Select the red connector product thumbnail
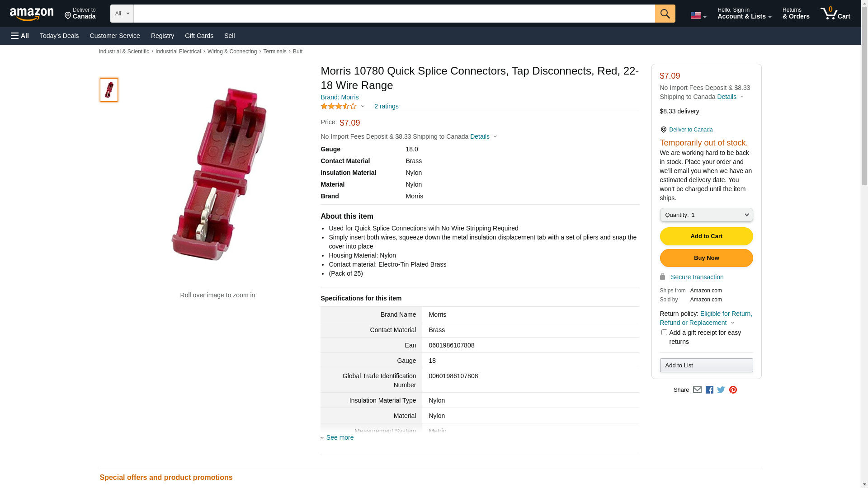Viewport: 868px width, 488px height. tap(109, 90)
